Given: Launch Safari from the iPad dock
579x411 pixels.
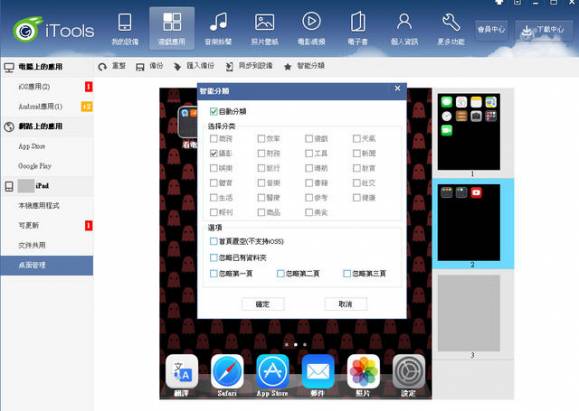Looking at the screenshot, I should [x=227, y=372].
